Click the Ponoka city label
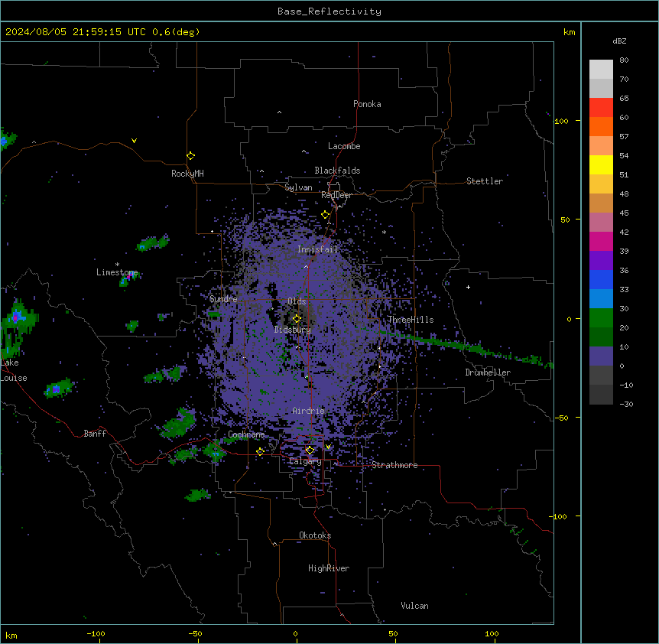Screen dimensions: 659x644 click(x=367, y=104)
